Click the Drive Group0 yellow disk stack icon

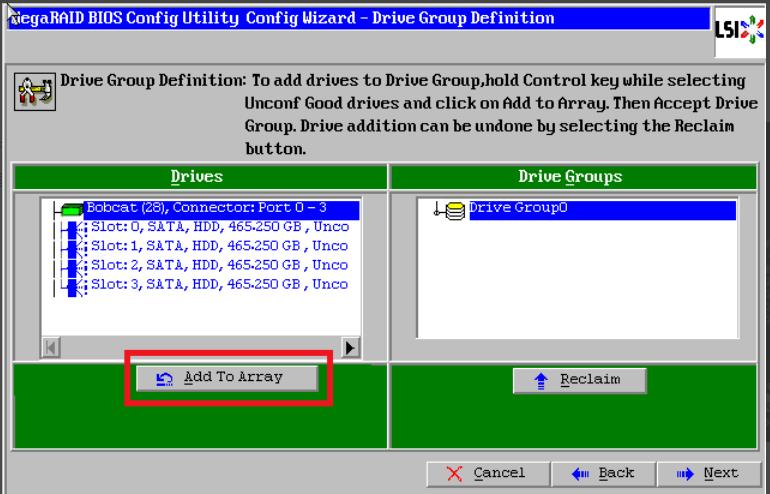click(x=455, y=211)
